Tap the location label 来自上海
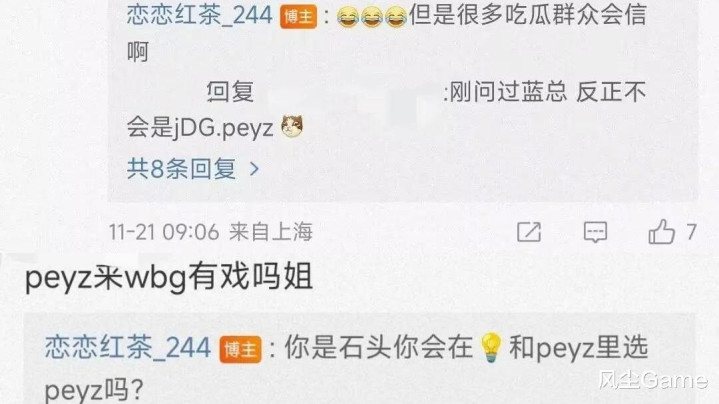719x404 pixels. 271,232
